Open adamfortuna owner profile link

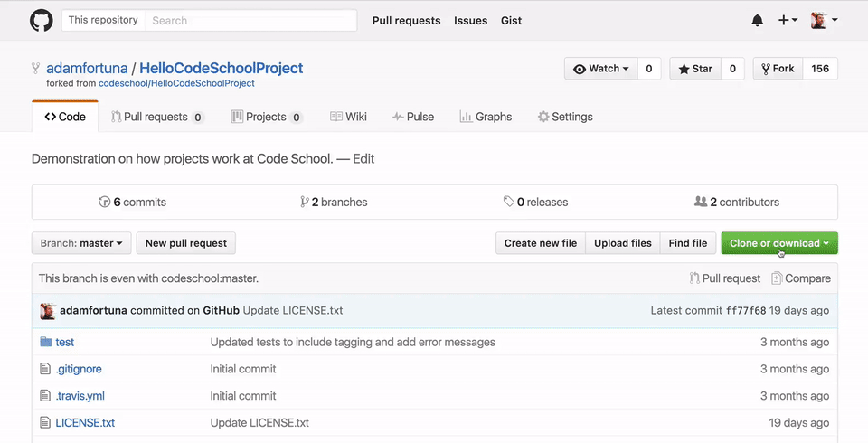tap(87, 68)
